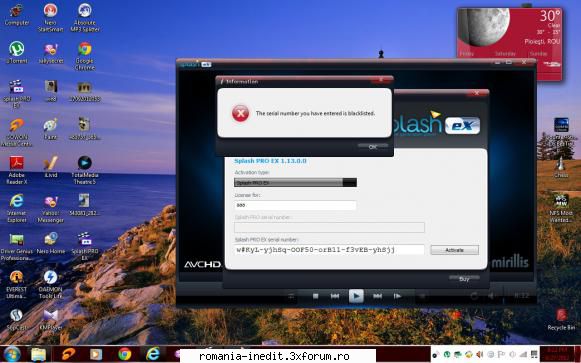
Task: Click the Internet Explorer taskbar icon
Action: [152, 355]
